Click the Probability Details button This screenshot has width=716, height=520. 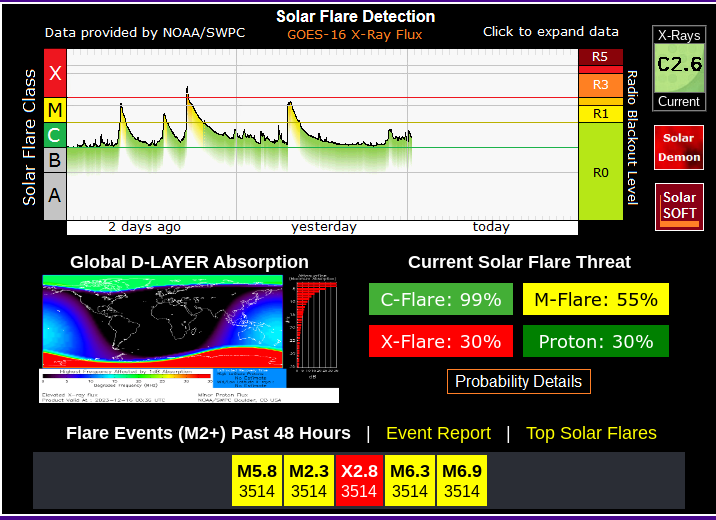(x=518, y=381)
